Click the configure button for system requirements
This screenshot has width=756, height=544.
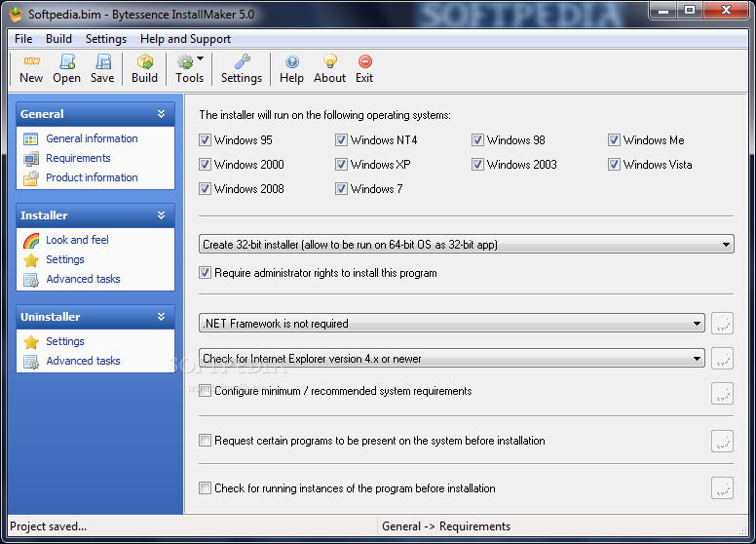tap(722, 394)
